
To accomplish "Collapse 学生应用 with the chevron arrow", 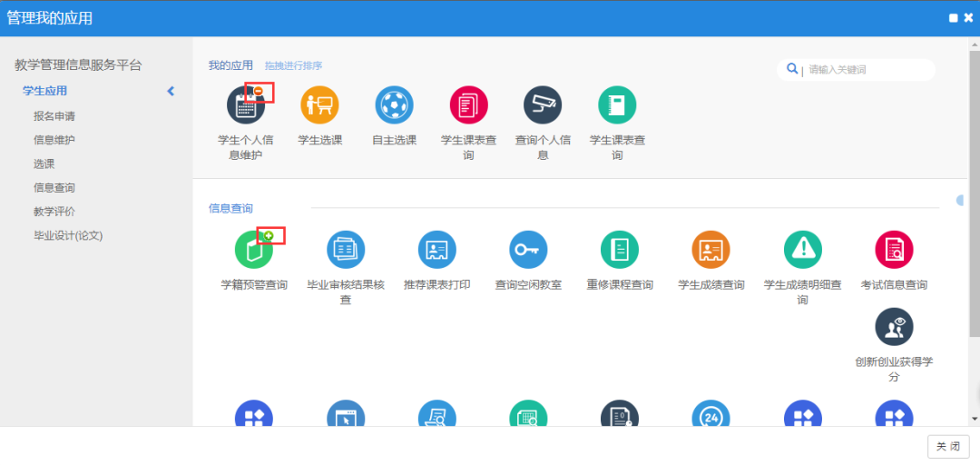I will click(x=171, y=92).
